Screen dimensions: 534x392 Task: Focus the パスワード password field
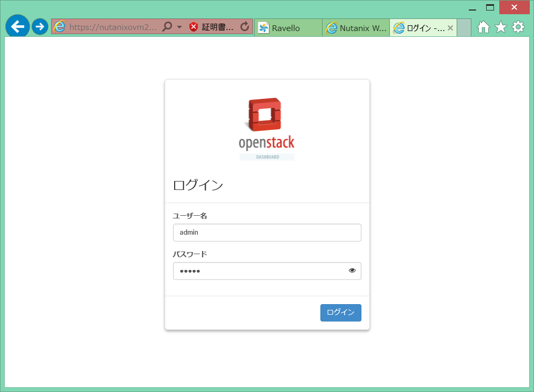267,271
